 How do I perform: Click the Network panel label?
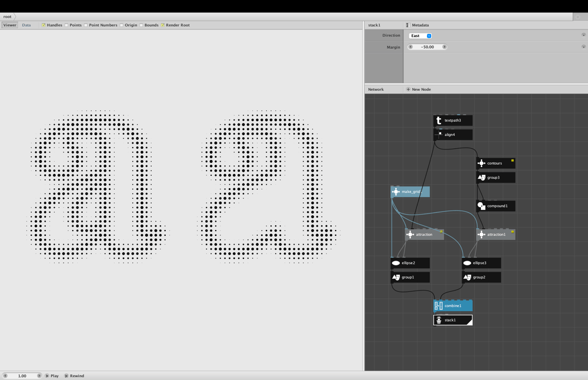pyautogui.click(x=376, y=89)
